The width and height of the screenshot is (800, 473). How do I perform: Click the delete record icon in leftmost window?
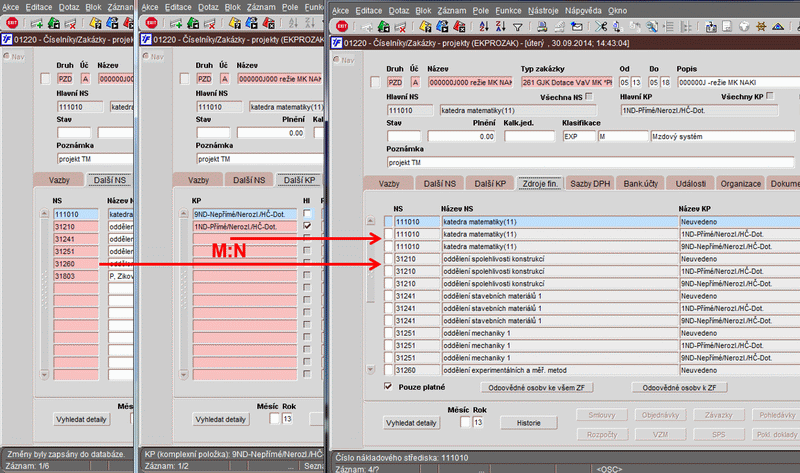[70, 23]
